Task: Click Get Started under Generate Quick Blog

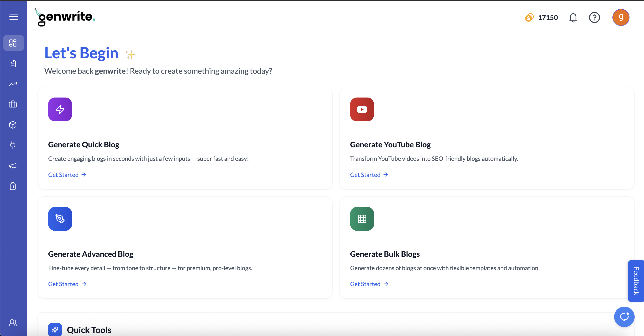Action: click(63, 175)
